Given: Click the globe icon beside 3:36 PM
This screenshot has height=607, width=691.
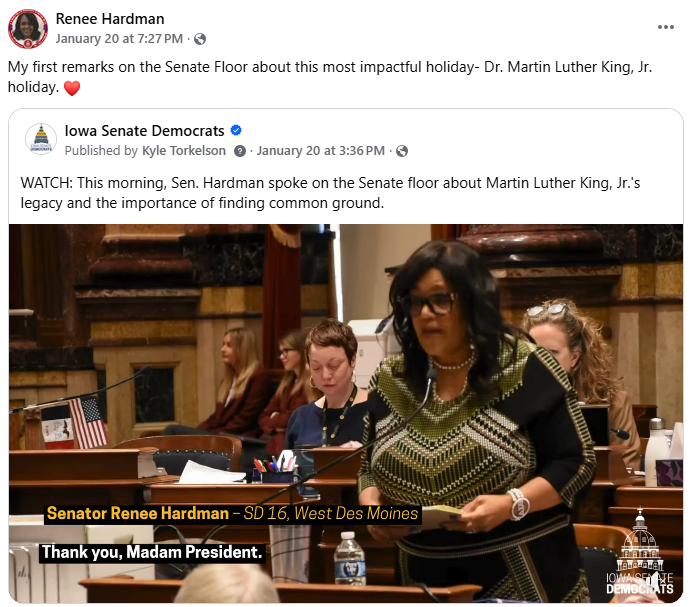Looking at the screenshot, I should (402, 151).
